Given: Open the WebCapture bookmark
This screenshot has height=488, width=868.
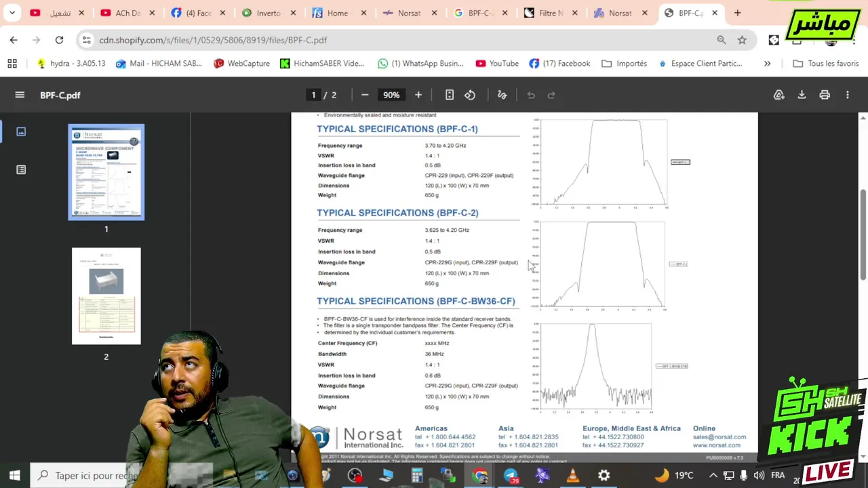Looking at the screenshot, I should pyautogui.click(x=241, y=64).
